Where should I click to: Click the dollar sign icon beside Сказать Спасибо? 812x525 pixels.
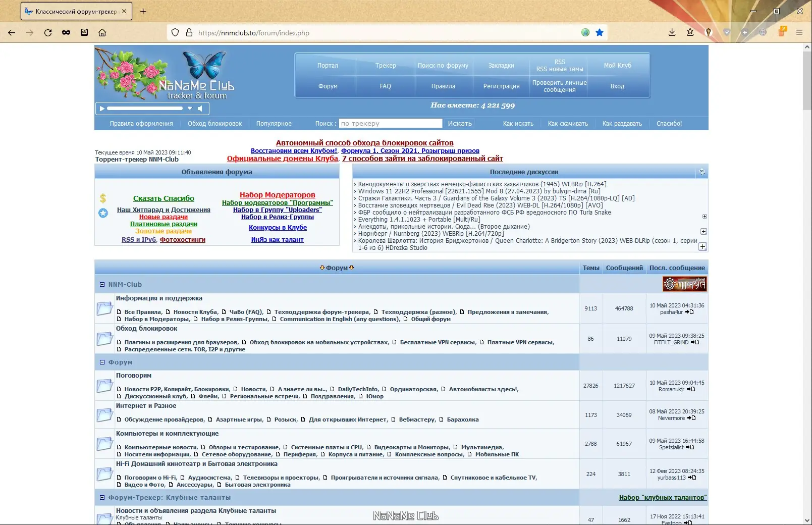(x=103, y=198)
